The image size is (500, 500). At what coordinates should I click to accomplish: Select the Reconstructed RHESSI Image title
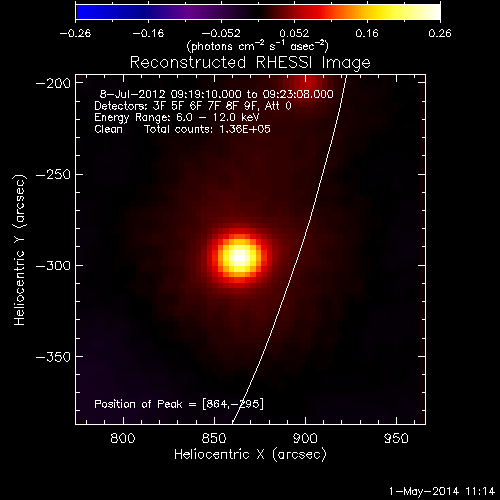coord(250,62)
